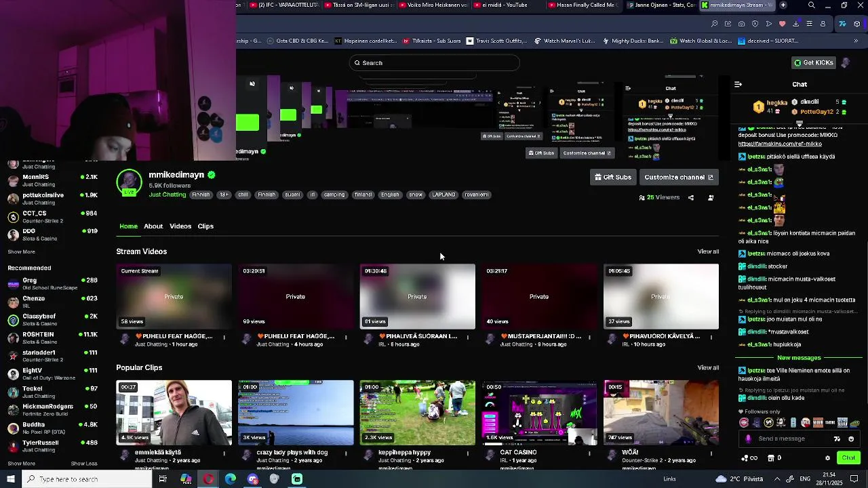
Task: Open the Mighty Ducks bookmark
Action: coord(632,41)
